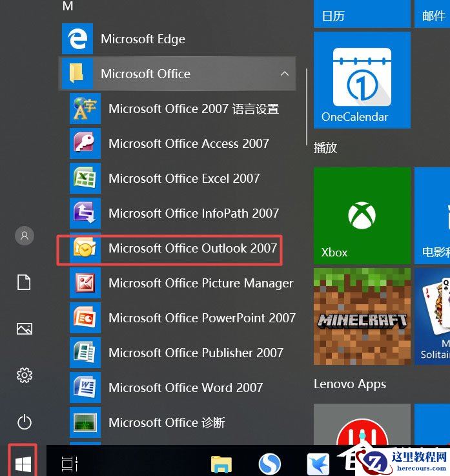Launch the Access 2007 key icon
The width and height of the screenshot is (450, 476).
point(85,143)
